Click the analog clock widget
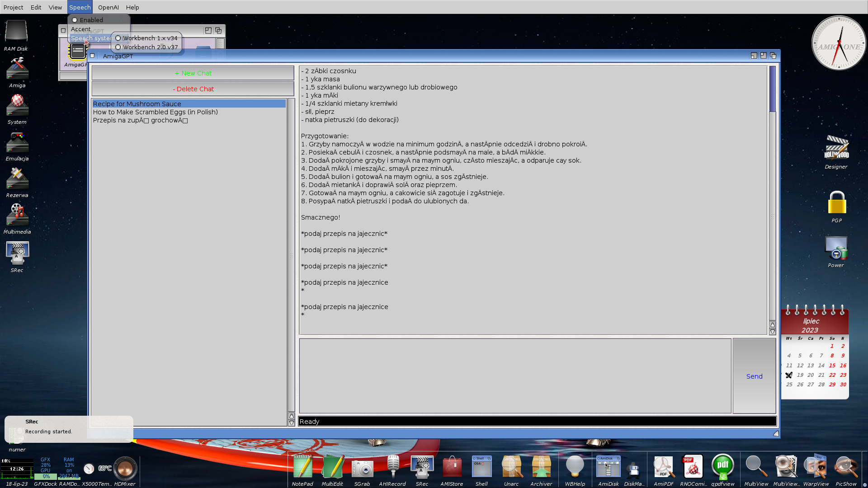Image resolution: width=868 pixels, height=488 pixels. (839, 43)
